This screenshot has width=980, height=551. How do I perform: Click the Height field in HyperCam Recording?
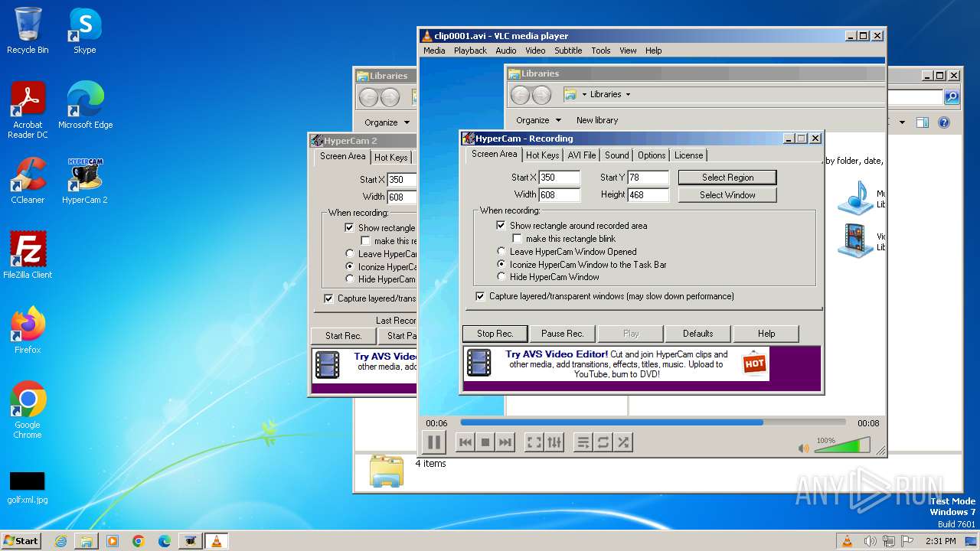pos(648,195)
